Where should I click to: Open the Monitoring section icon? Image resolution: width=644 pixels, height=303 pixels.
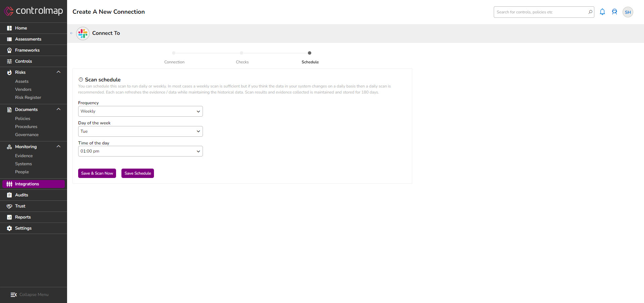(9, 147)
